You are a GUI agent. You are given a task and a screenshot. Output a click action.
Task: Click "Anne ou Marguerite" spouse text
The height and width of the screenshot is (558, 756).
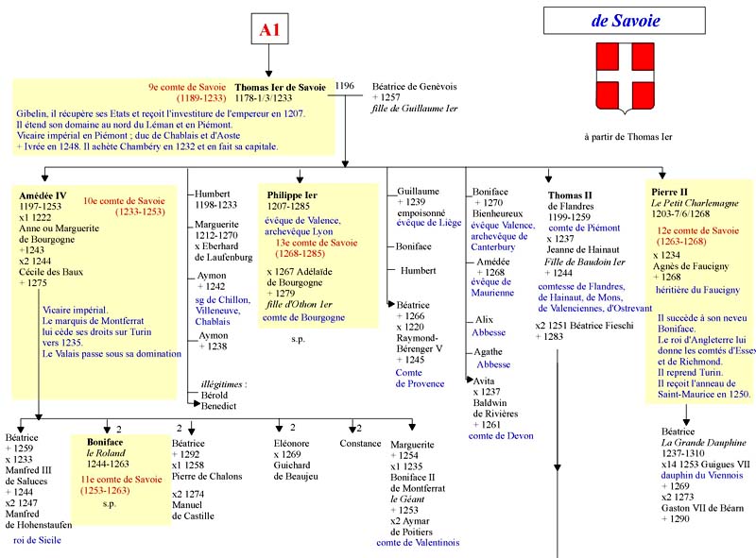[59, 228]
